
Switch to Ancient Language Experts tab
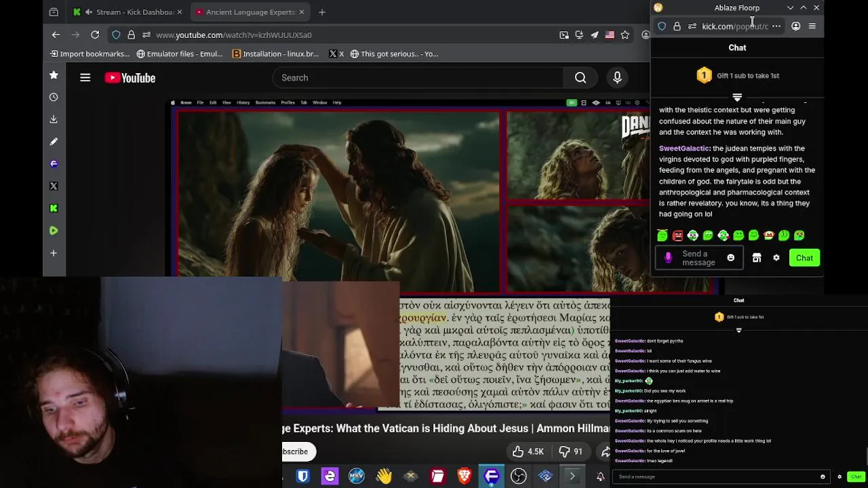coord(250,12)
